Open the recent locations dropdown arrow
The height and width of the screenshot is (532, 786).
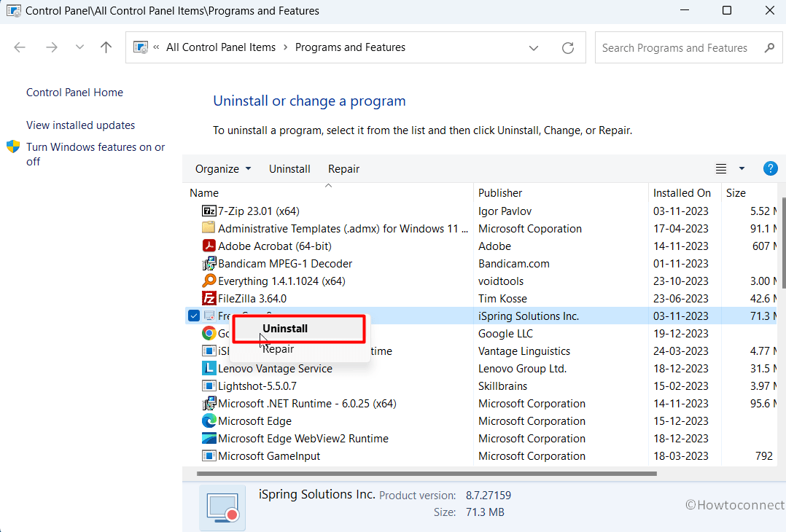click(x=79, y=47)
